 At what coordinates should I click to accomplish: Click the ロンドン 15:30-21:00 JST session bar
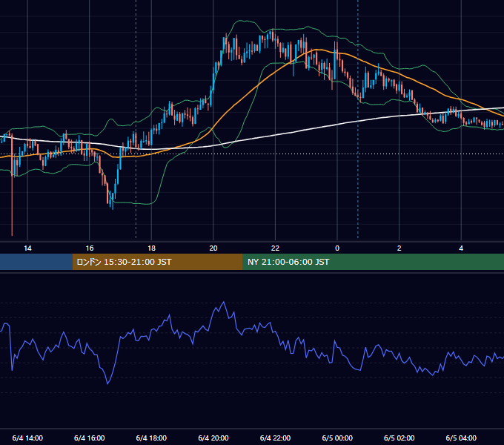pyautogui.click(x=157, y=262)
